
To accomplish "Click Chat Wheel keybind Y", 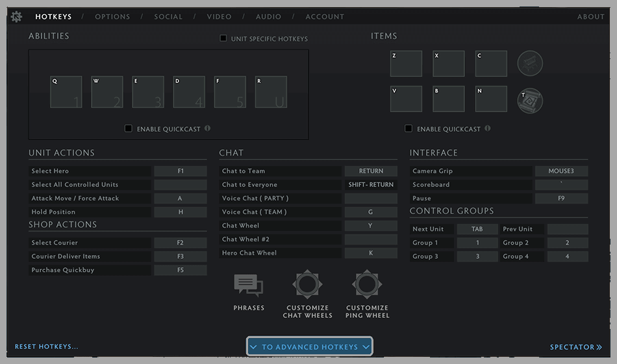I will point(371,226).
